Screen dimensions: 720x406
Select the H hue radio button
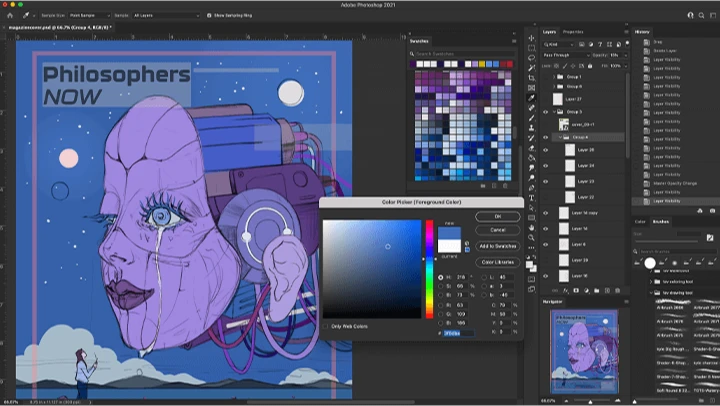(x=441, y=277)
